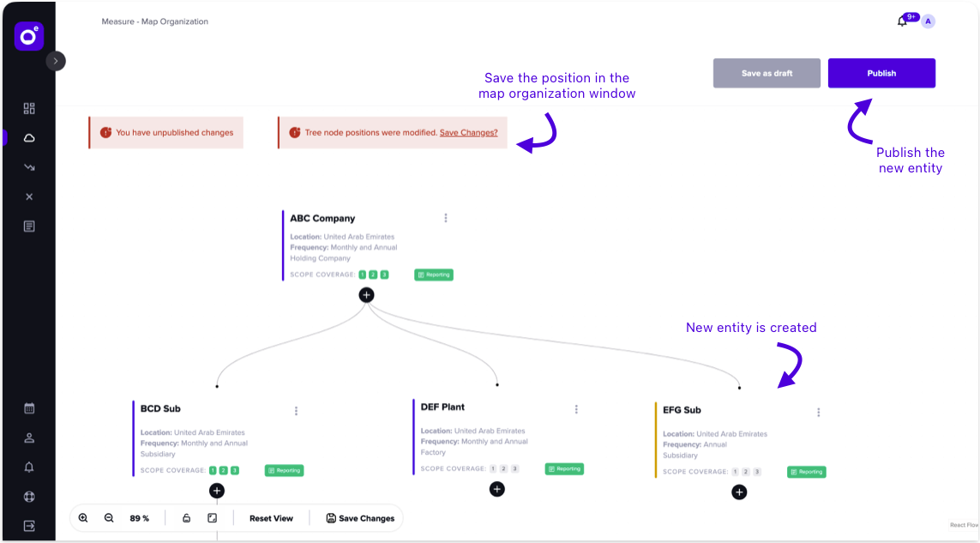This screenshot has width=980, height=543.
Task: Expand the sidebar with the chevron arrow
Action: (x=56, y=61)
